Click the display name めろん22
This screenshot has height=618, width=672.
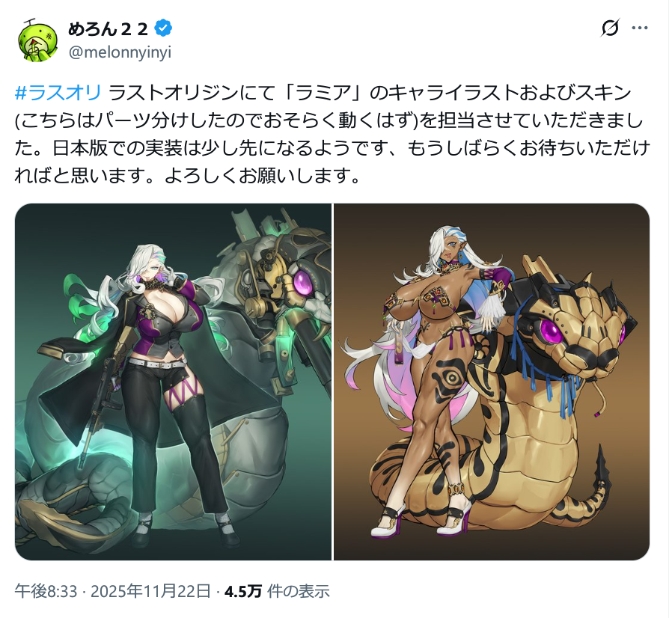(x=108, y=28)
